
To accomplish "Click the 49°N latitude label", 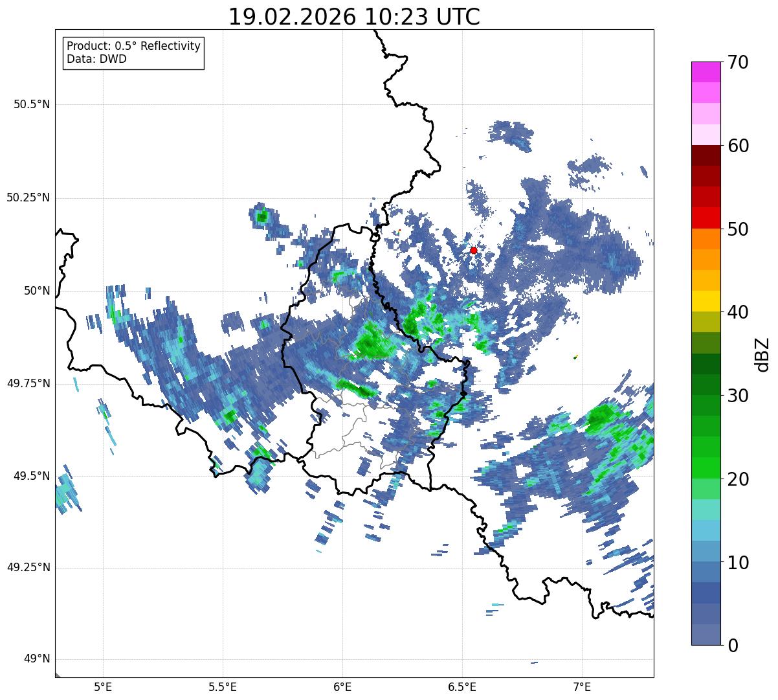I will click(37, 659).
